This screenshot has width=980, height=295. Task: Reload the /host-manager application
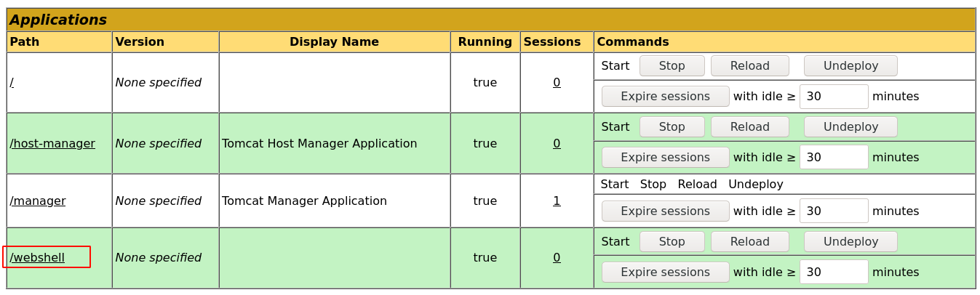749,126
